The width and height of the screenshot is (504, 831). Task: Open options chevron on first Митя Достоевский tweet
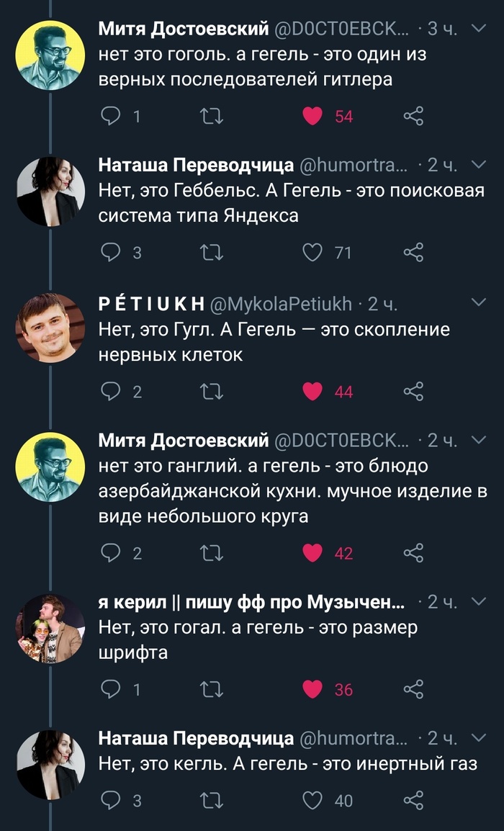pyautogui.click(x=478, y=29)
